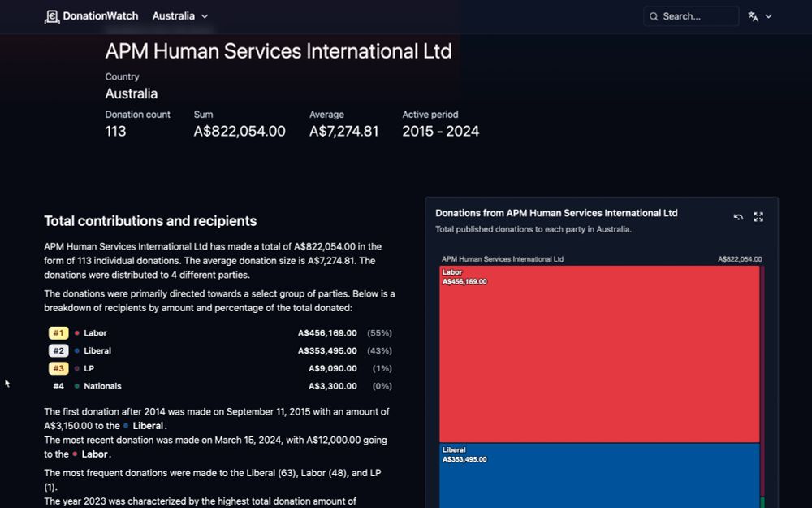Image resolution: width=812 pixels, height=508 pixels.
Task: Click the DonationWatch logo icon
Action: pos(52,16)
